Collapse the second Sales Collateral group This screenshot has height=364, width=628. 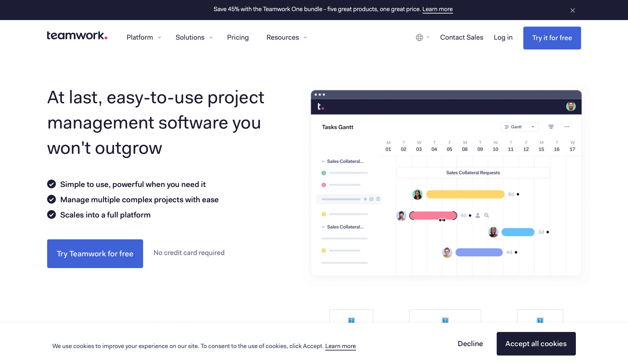[x=323, y=227]
